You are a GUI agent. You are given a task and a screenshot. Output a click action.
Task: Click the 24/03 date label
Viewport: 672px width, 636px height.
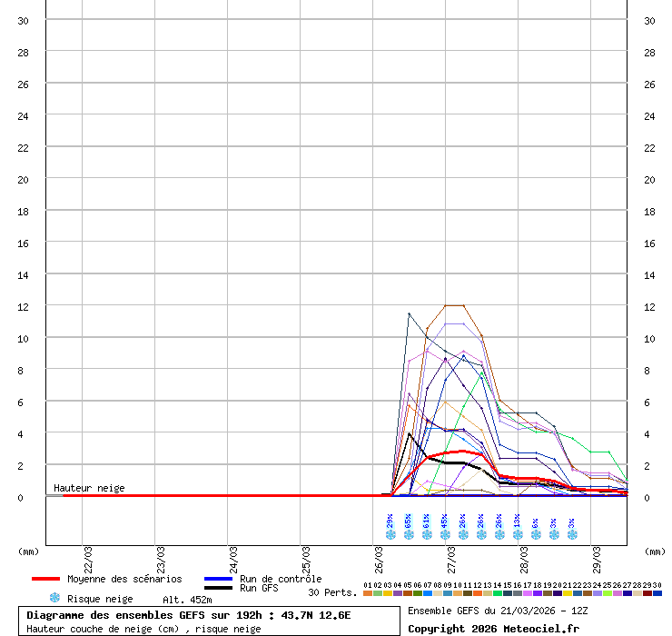coord(233,560)
